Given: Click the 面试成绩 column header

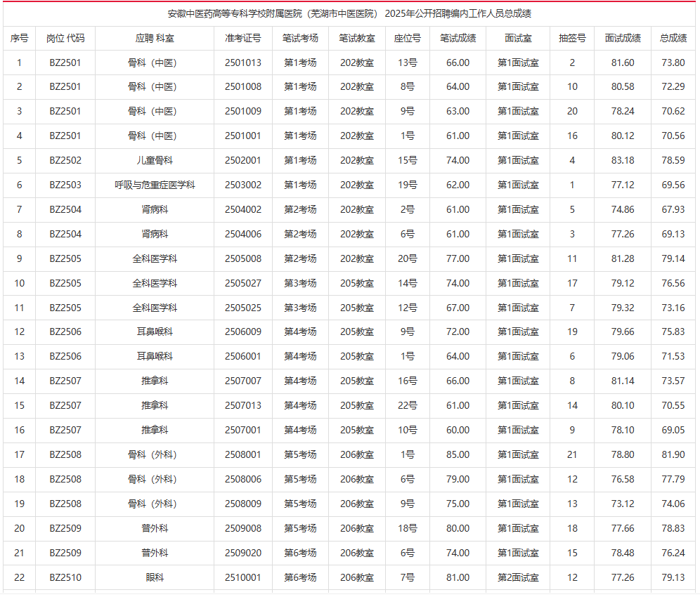Looking at the screenshot, I should (623, 38).
